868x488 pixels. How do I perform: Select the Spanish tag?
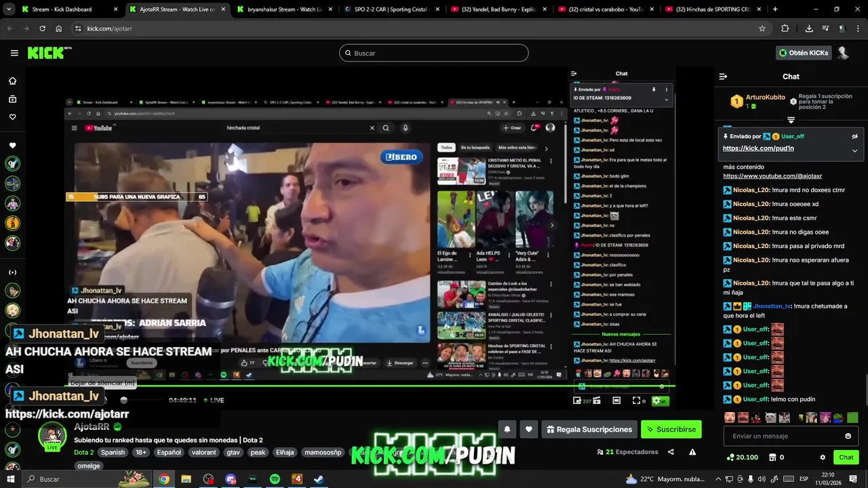pyautogui.click(x=113, y=452)
